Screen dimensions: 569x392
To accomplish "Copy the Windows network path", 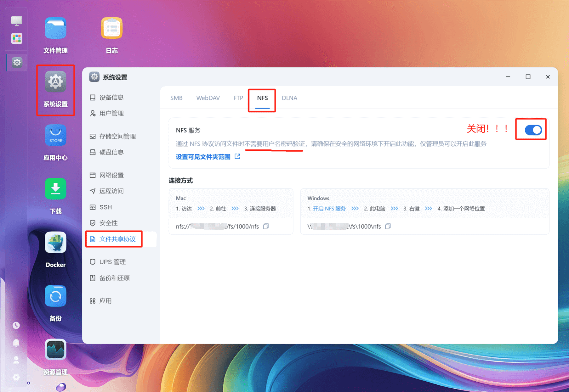I will click(388, 226).
